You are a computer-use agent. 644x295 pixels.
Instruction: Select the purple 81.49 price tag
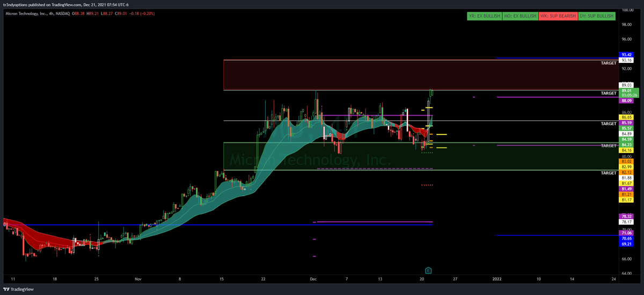click(627, 189)
